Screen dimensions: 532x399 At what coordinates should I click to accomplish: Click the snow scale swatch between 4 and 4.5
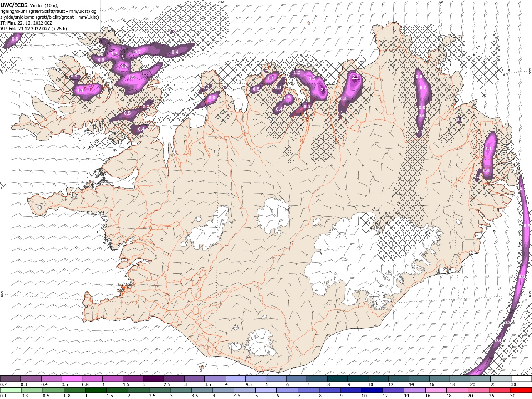coord(236,379)
